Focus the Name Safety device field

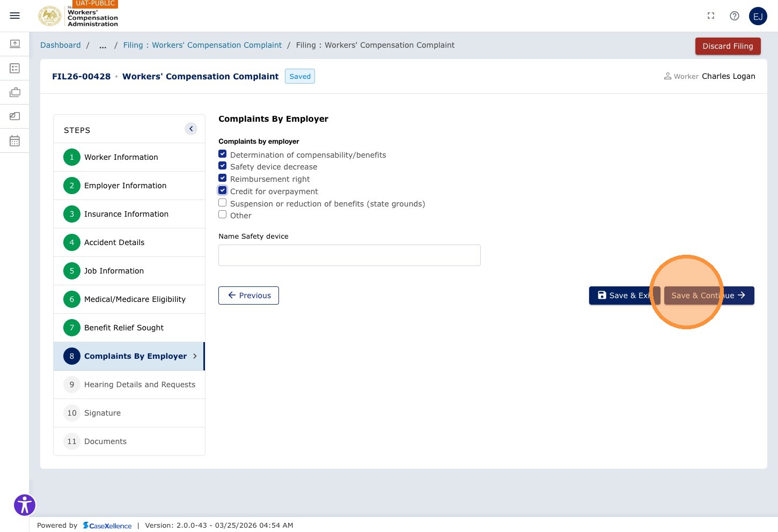[349, 255]
